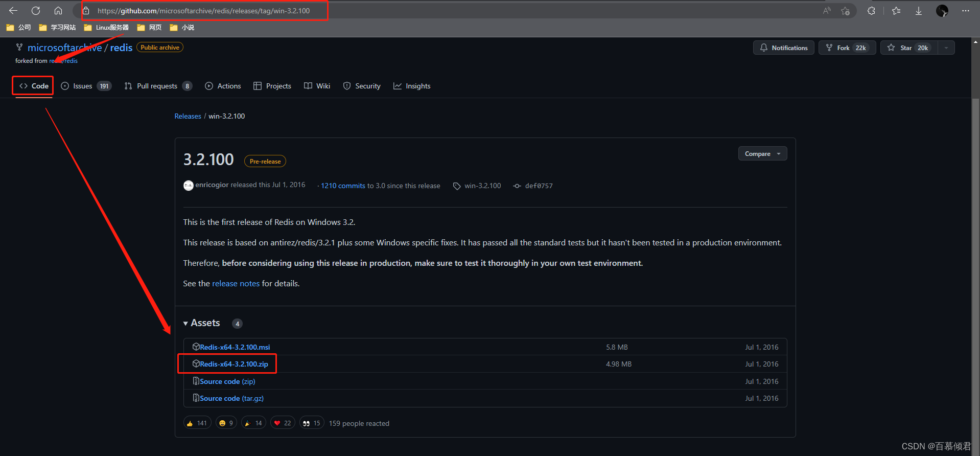The image size is (980, 456).
Task: Click the file icon of Source code (tar.gz)
Action: point(196,398)
